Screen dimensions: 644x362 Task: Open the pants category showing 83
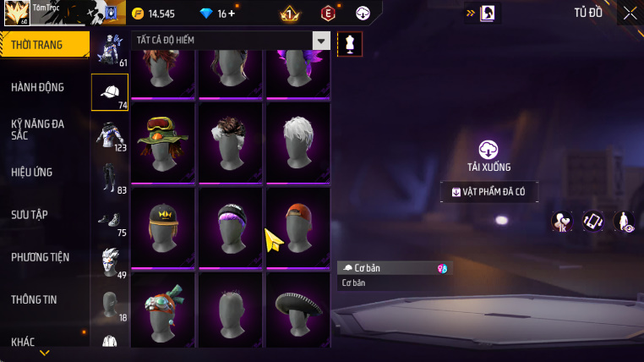[x=110, y=178]
